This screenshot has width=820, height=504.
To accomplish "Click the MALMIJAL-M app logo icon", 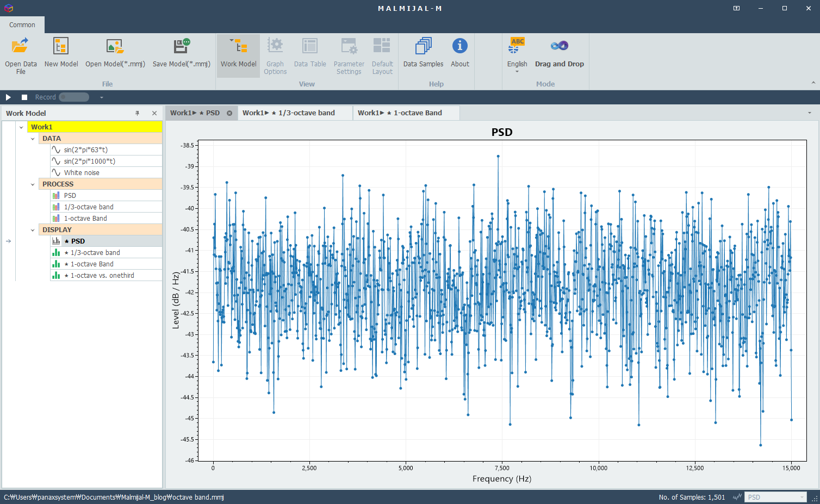I will click(8, 8).
